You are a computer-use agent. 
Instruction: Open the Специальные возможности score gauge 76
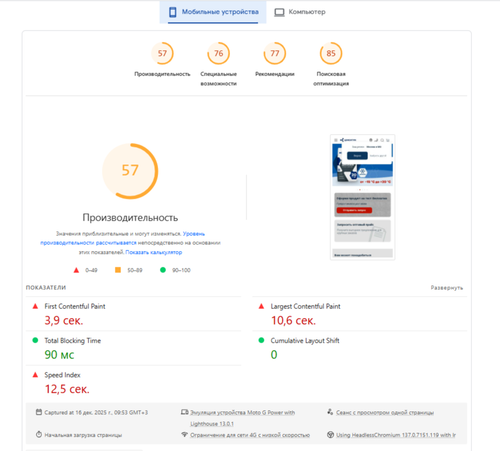pyautogui.click(x=219, y=53)
